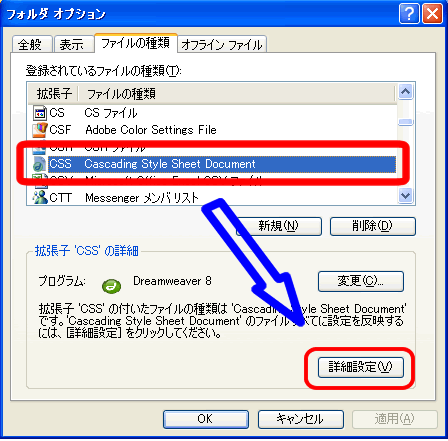Click the 新規(N) button
The height and width of the screenshot is (441, 448).
pyautogui.click(x=279, y=226)
